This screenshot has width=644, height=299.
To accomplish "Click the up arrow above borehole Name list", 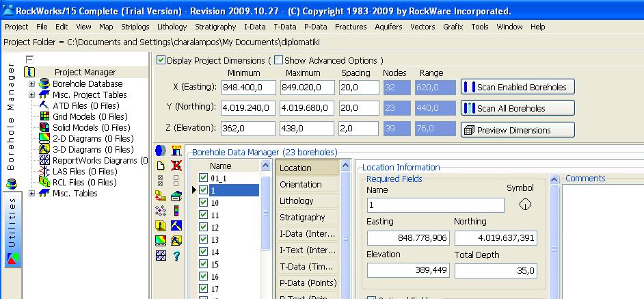I will point(266,166).
